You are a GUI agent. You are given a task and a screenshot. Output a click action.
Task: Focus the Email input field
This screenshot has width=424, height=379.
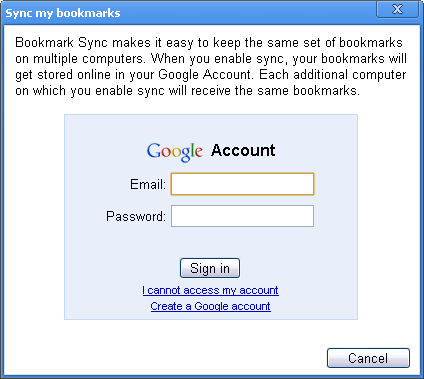pos(242,184)
